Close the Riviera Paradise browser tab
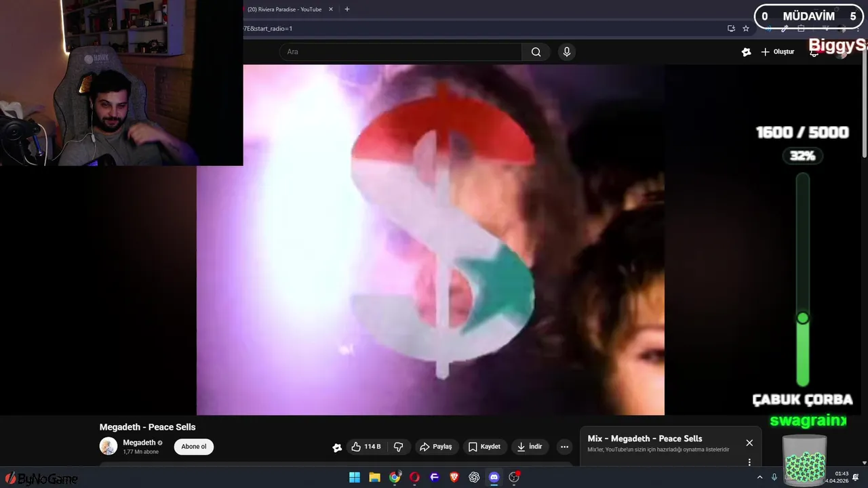The image size is (868, 488). (x=330, y=9)
